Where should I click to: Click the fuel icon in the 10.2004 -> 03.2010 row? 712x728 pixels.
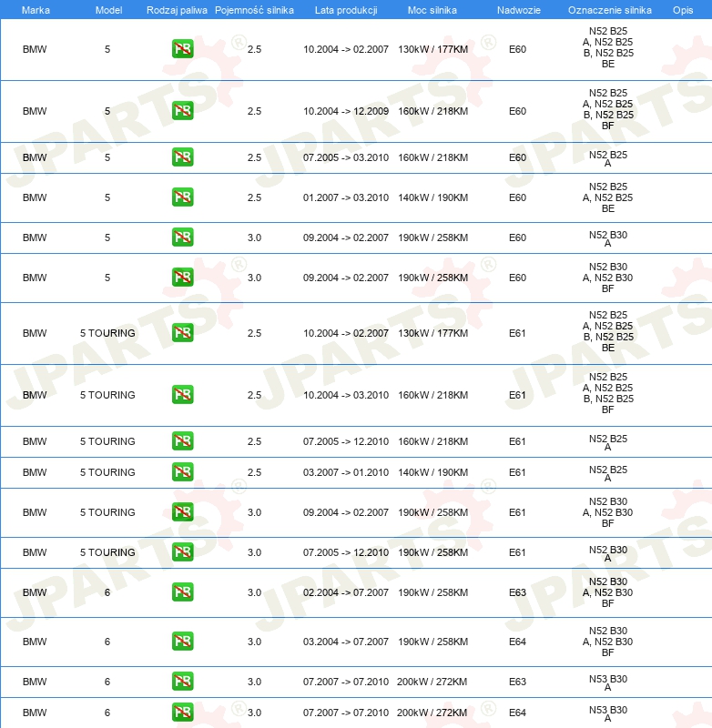pos(182,394)
